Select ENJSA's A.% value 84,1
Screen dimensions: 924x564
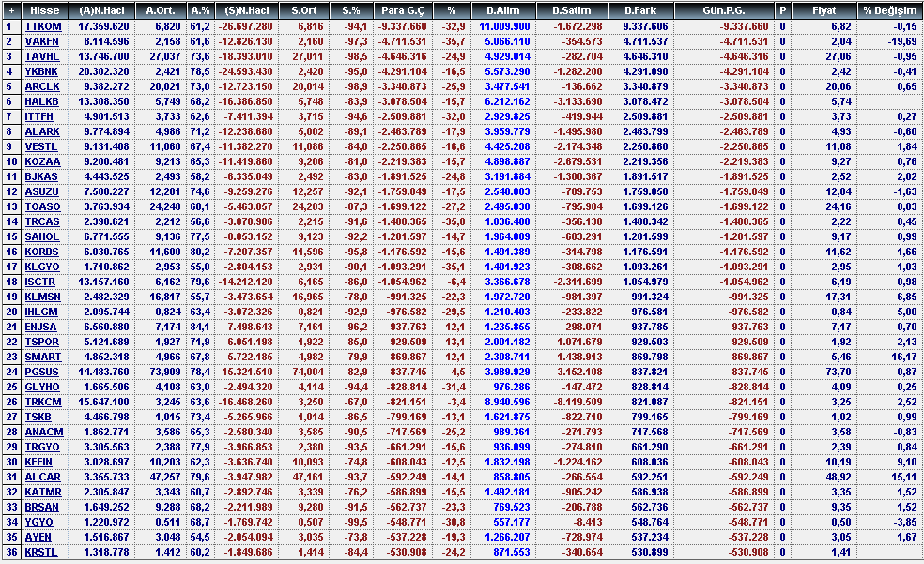[x=200, y=328]
